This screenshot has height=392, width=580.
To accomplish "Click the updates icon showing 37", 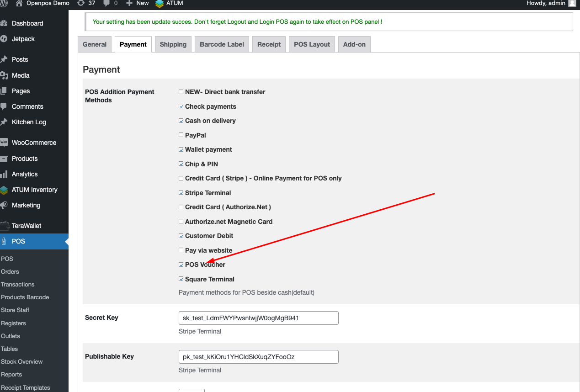I will [x=81, y=3].
